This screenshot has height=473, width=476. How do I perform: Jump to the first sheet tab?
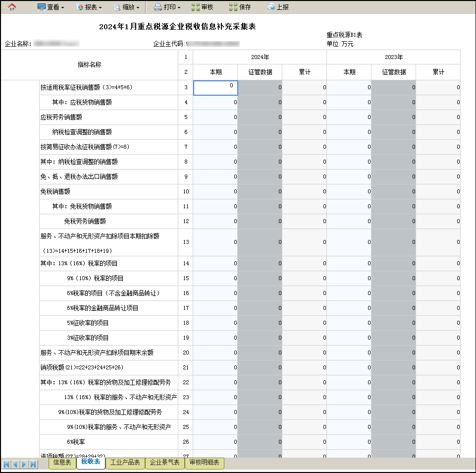tap(6, 464)
